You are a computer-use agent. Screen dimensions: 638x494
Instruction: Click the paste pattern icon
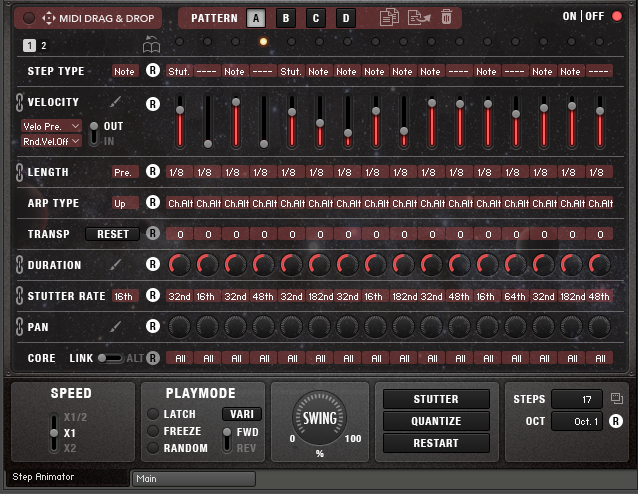coord(419,18)
